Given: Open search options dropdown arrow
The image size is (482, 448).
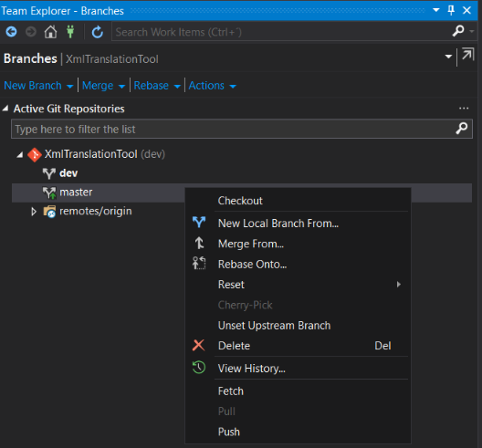Looking at the screenshot, I should [472, 31].
